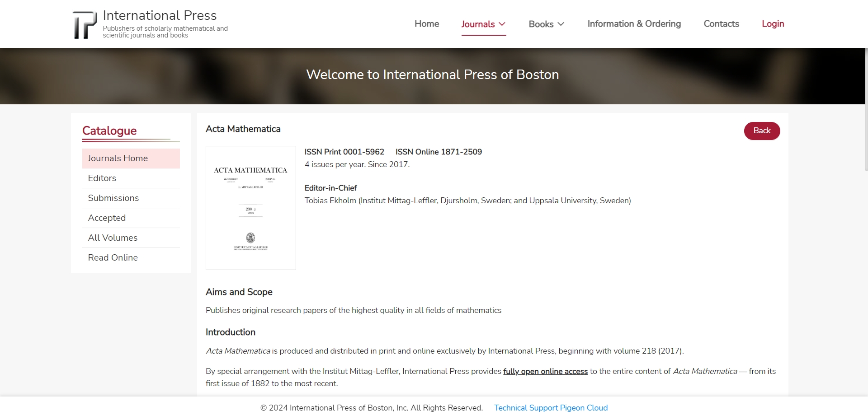Click the Catalogue sidebar heading

109,131
